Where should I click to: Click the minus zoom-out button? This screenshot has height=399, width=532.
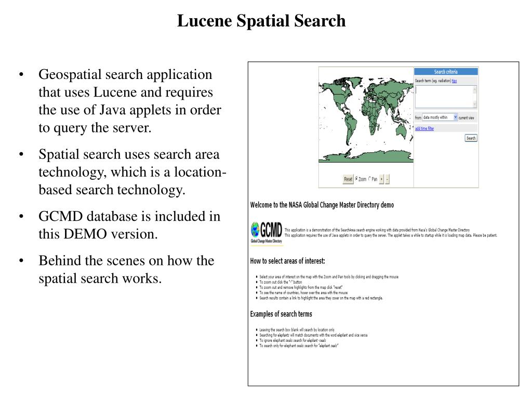click(x=388, y=179)
